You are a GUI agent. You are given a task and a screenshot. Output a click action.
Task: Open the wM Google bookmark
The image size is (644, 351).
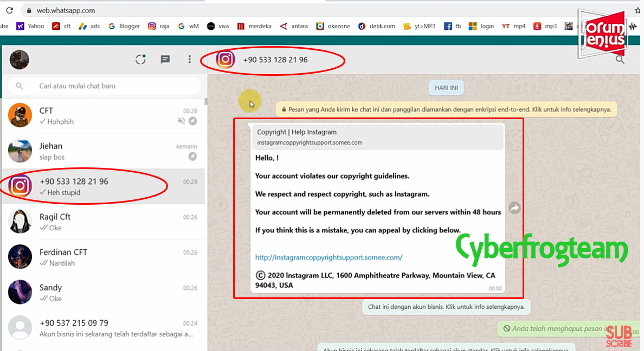(x=189, y=27)
